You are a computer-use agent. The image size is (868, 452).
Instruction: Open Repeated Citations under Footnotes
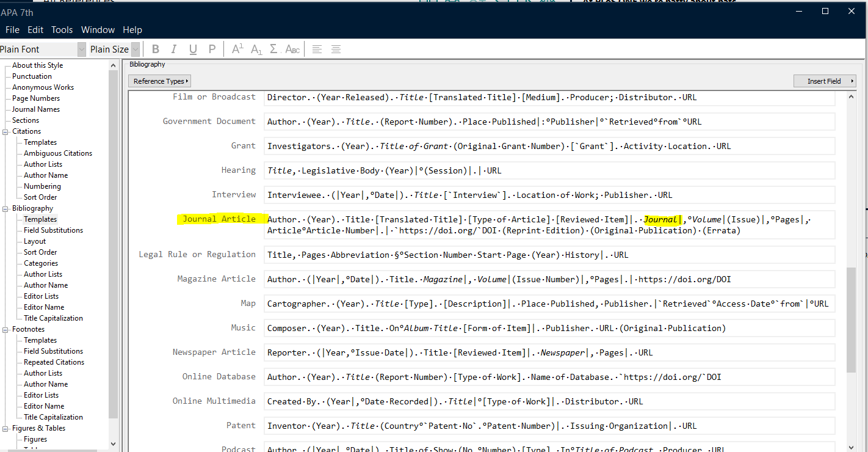click(x=54, y=362)
